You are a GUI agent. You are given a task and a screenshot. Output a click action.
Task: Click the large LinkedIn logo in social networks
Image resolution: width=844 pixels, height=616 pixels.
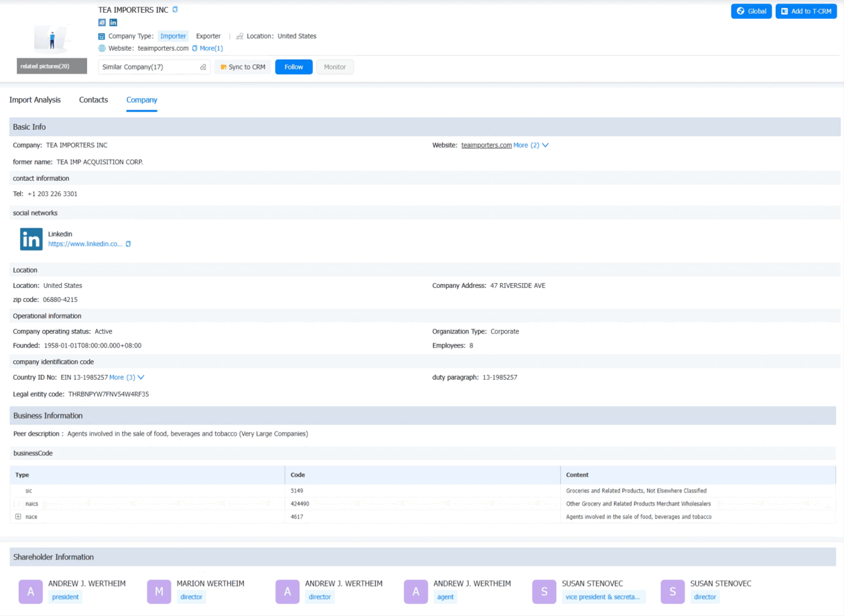tap(31, 239)
